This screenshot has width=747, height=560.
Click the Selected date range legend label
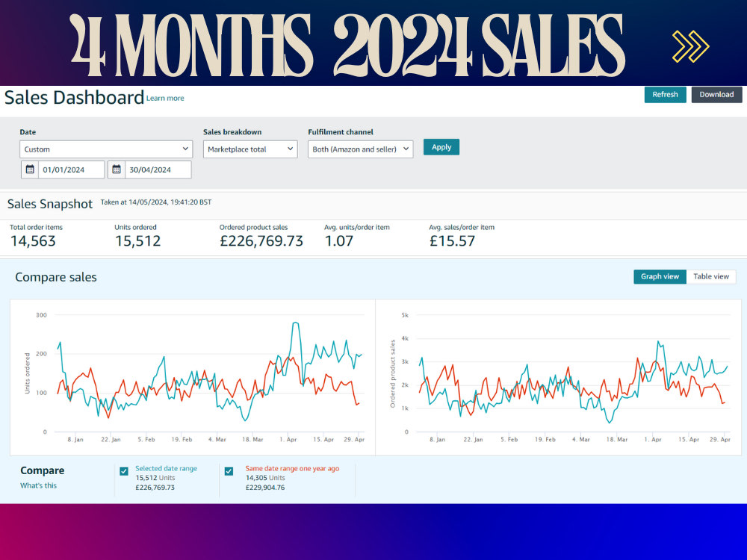[166, 469]
